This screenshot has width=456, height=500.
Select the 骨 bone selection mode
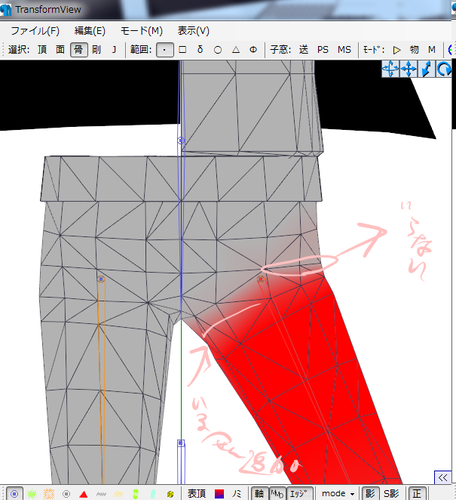click(x=79, y=50)
